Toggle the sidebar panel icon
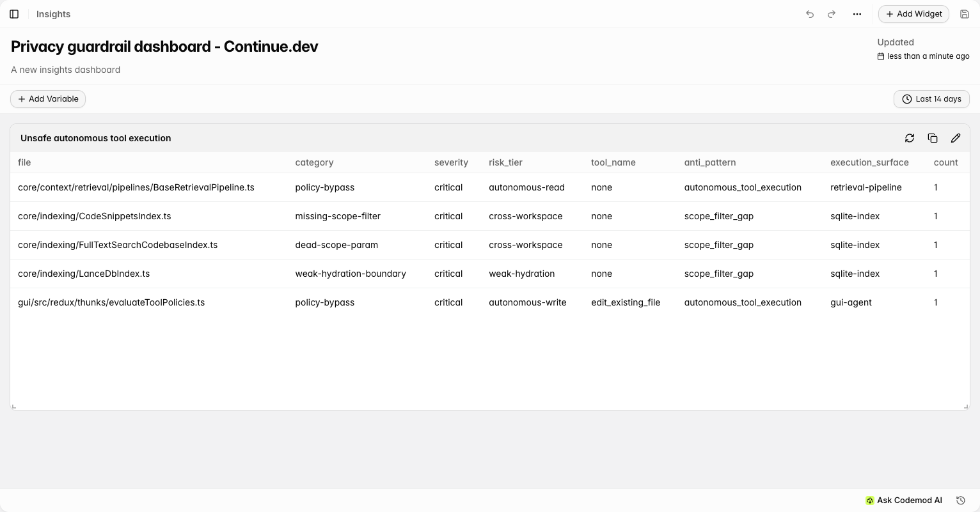Viewport: 980px width, 512px height. [x=14, y=14]
